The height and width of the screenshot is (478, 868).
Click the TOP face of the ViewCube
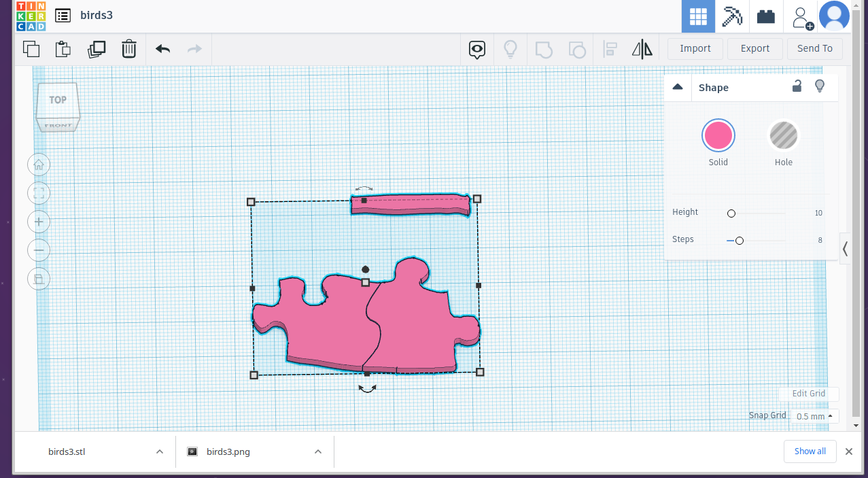(57, 99)
